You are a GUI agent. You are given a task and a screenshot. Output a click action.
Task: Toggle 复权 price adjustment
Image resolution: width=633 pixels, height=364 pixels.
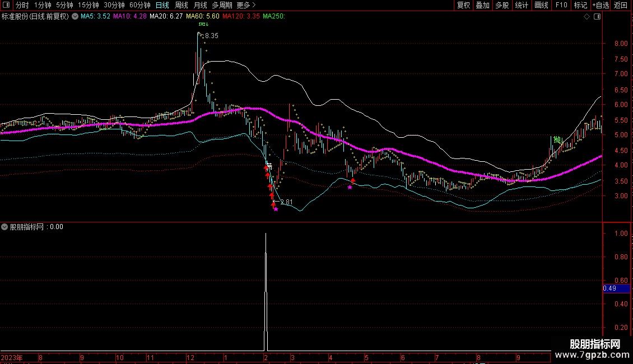[463, 5]
